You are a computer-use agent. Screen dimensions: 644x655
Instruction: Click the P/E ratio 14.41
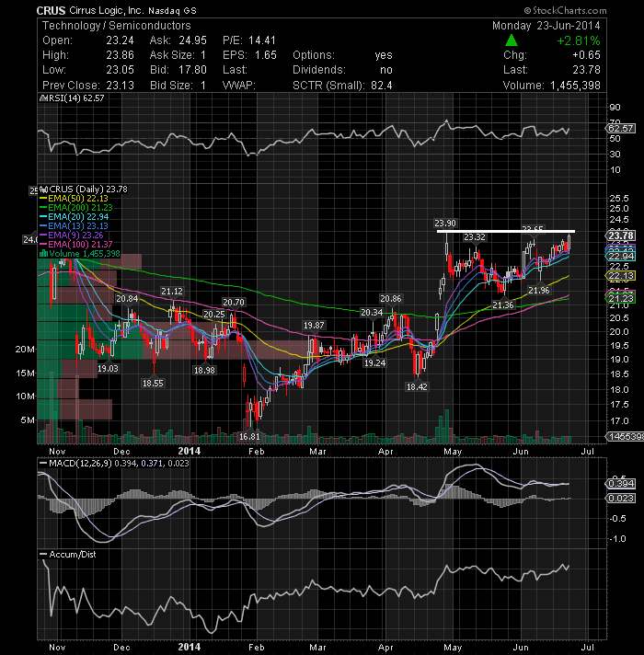click(x=262, y=40)
